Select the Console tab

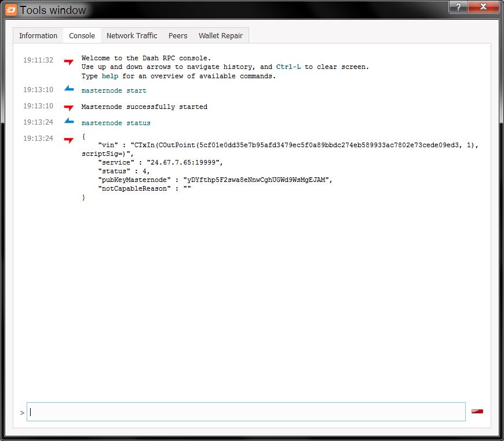pos(82,36)
